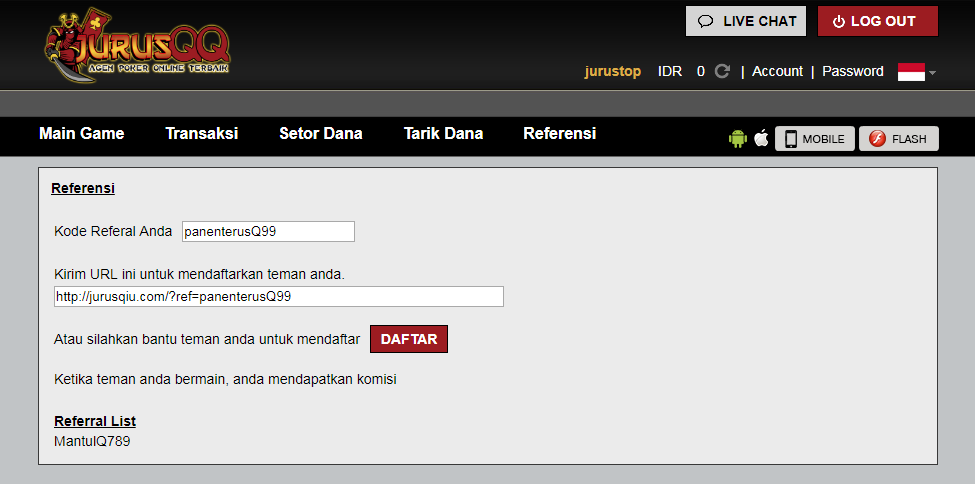Select the Referensi menu item
Image resolution: width=975 pixels, height=484 pixels.
point(559,134)
